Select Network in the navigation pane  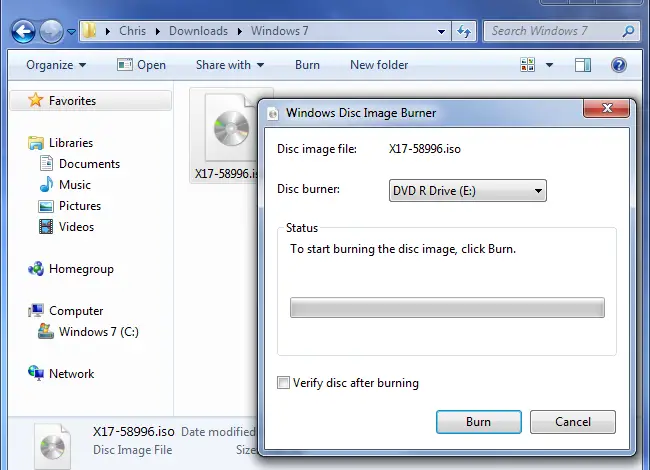(x=71, y=374)
